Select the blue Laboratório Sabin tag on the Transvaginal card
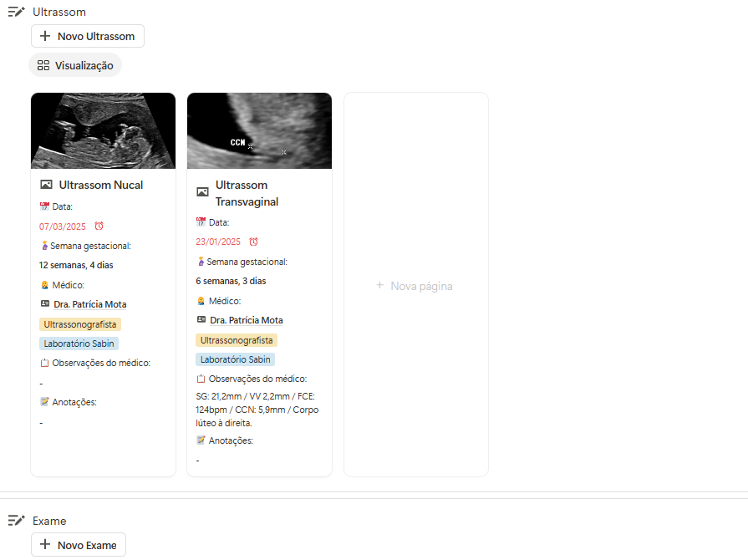The image size is (748, 560). [x=235, y=359]
